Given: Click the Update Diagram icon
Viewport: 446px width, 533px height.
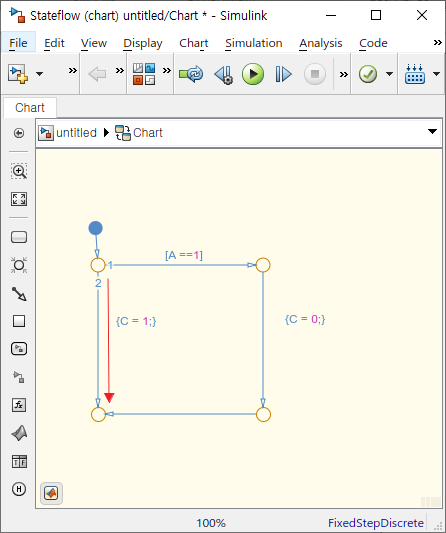Looking at the screenshot, I should click(x=191, y=74).
